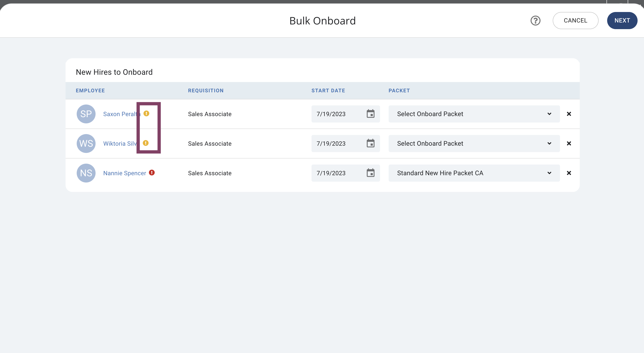Open calendar picker for Saxon Peralta's start date
Image resolution: width=644 pixels, height=353 pixels.
point(370,114)
